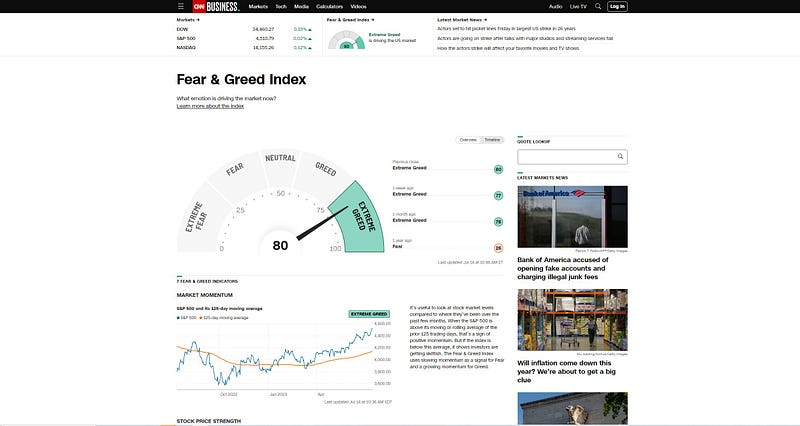800x426 pixels.
Task: Click the 125-day moving average legend item
Action: (x=224, y=318)
